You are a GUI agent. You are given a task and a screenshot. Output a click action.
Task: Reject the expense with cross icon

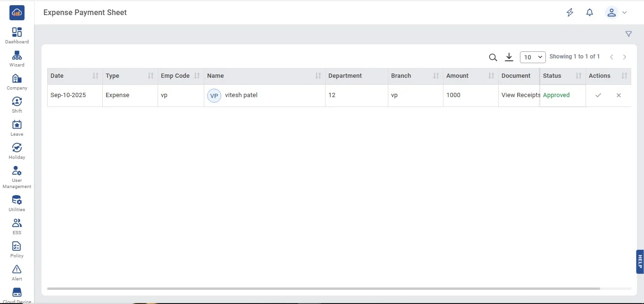click(x=619, y=95)
